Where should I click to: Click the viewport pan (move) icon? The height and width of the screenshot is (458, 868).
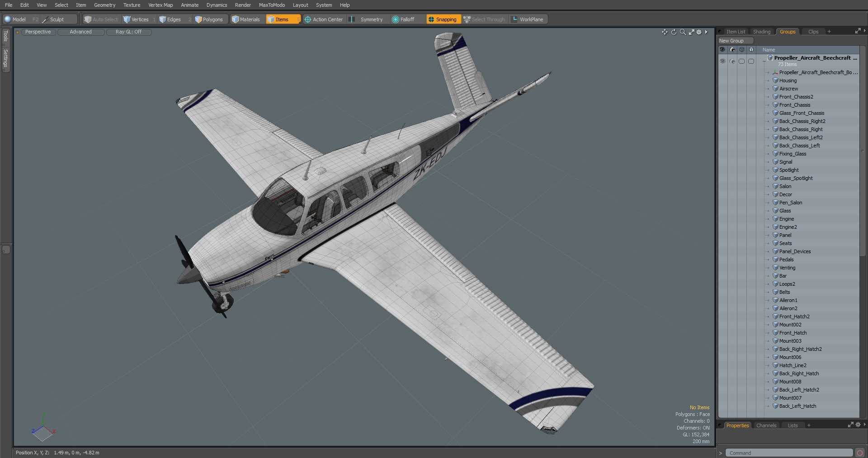[665, 32]
